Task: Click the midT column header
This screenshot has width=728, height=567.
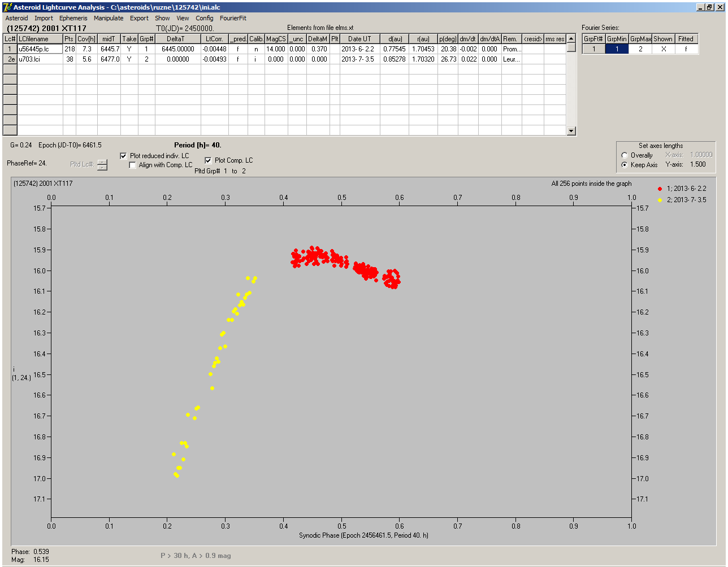Action: (x=110, y=39)
